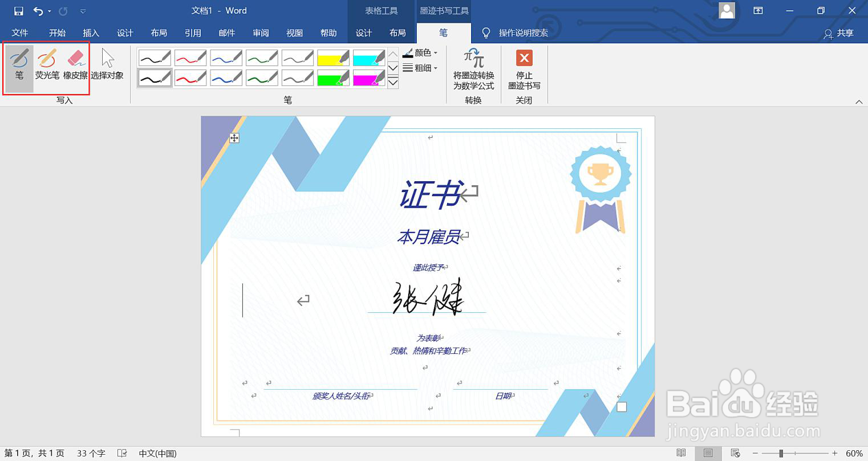Select the yellow highlighter pen in gallery
868x461 pixels.
click(x=333, y=57)
